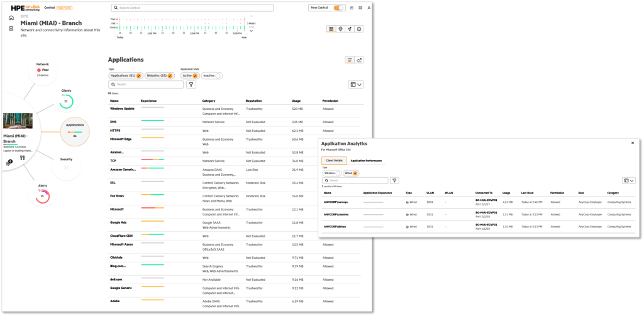Switch Applications to the chart view icon
644x316 pixels.
coord(359,60)
